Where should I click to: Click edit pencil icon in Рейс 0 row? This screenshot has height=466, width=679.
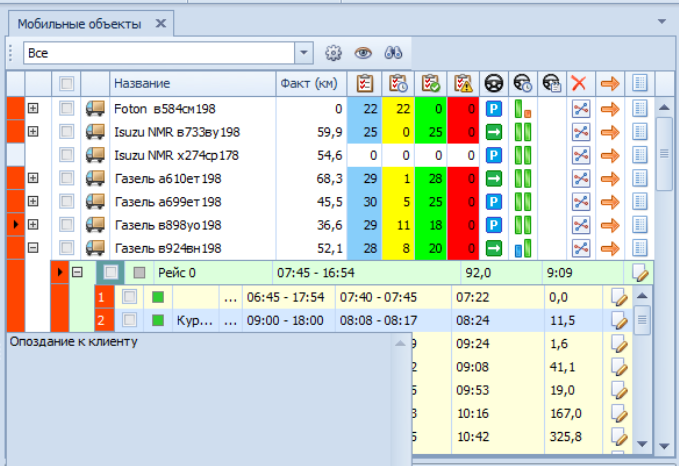point(640,272)
